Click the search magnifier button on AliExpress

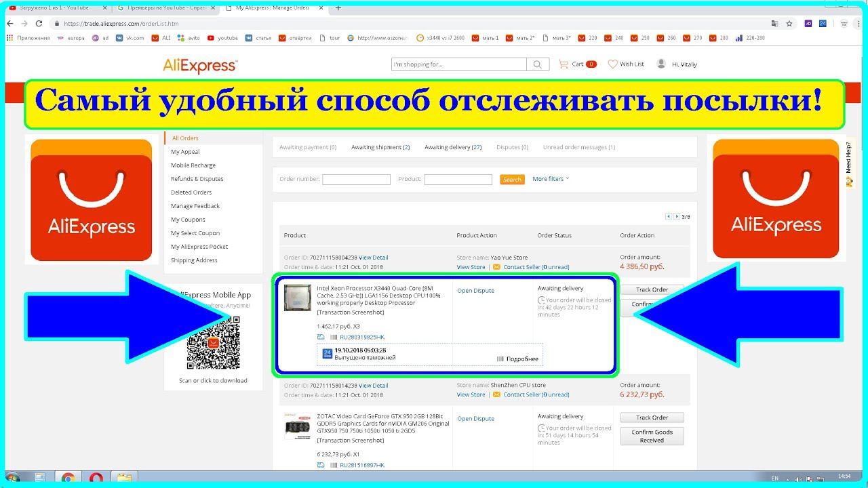point(538,64)
